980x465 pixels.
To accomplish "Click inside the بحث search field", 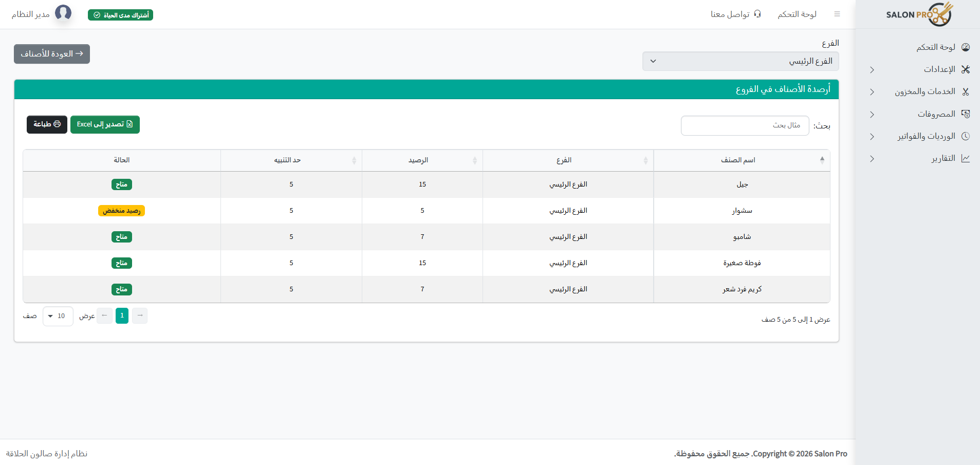I will click(744, 125).
